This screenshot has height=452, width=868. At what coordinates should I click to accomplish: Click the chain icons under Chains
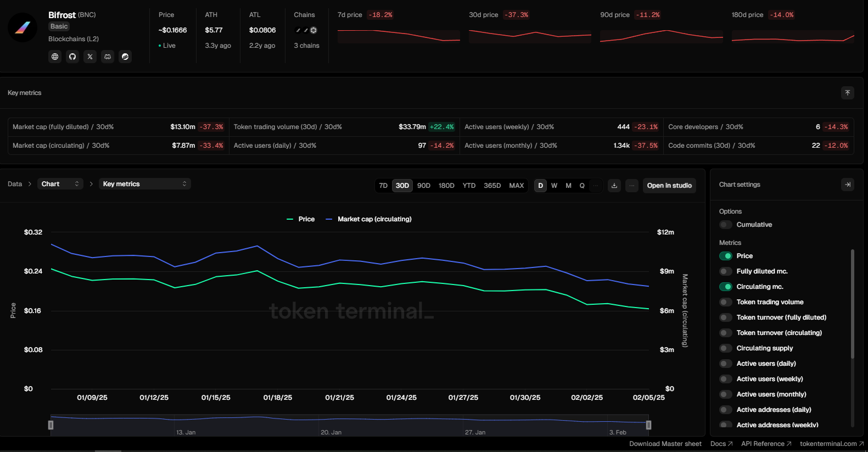click(306, 30)
